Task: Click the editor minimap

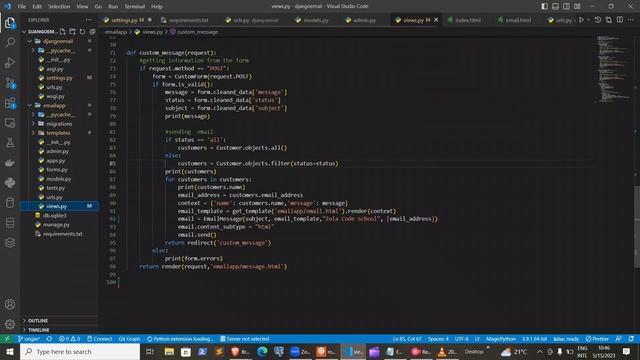Action: coord(613,69)
